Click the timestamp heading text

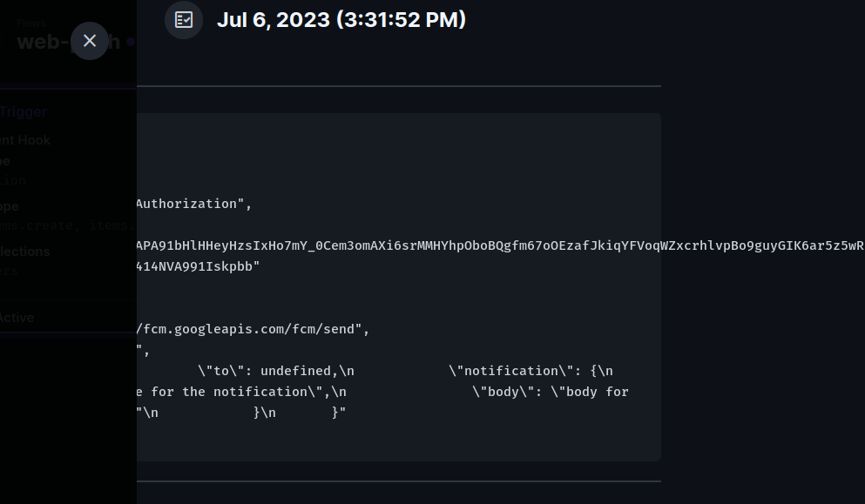341,19
